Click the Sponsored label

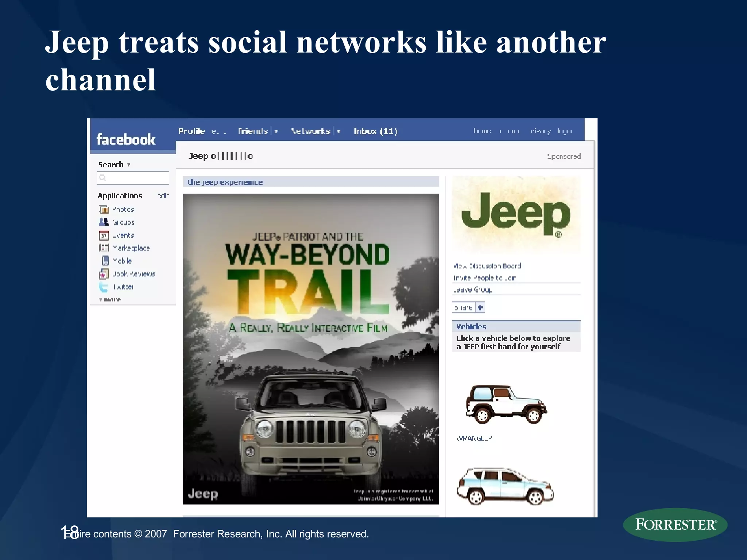pos(564,156)
